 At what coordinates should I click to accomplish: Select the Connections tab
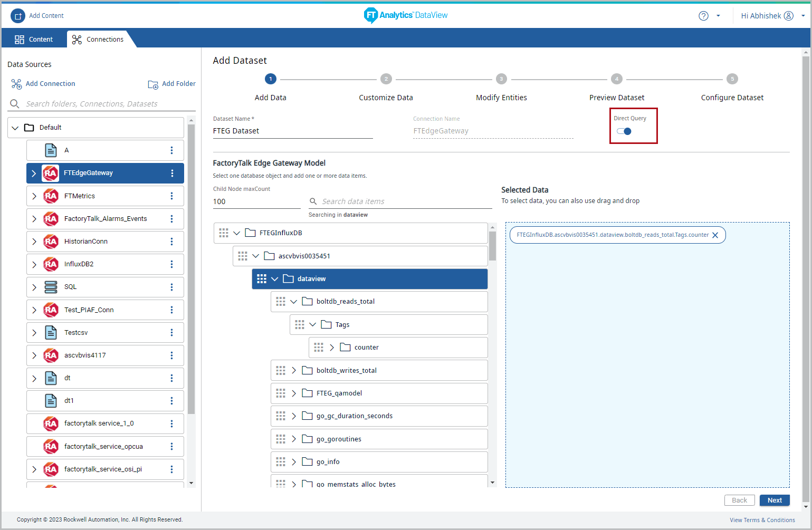pos(98,40)
